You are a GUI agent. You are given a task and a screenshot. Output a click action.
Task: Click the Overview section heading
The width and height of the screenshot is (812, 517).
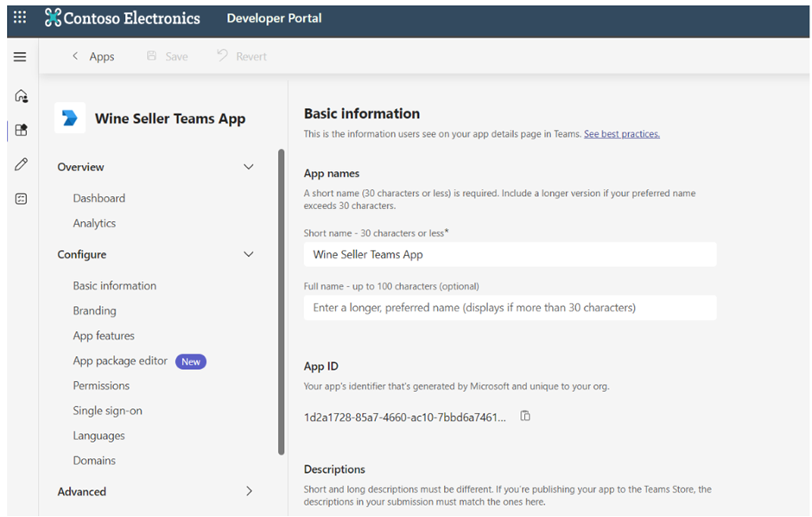pyautogui.click(x=81, y=168)
